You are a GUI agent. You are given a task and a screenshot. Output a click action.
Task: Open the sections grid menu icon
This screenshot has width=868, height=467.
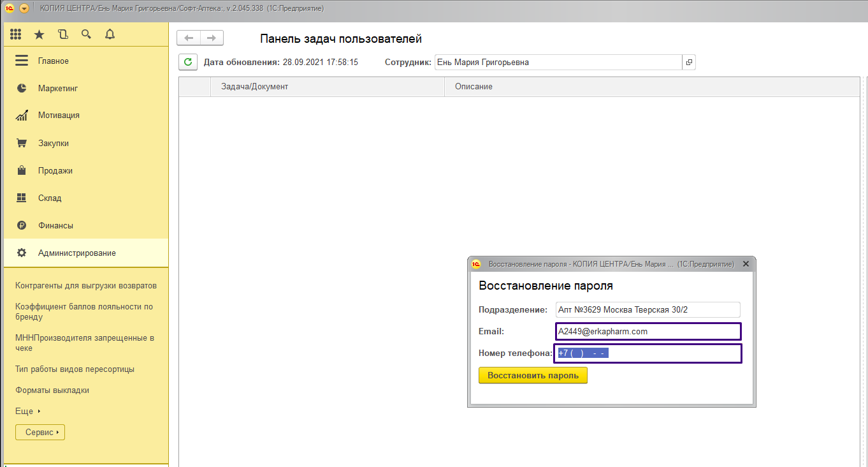[x=16, y=34]
